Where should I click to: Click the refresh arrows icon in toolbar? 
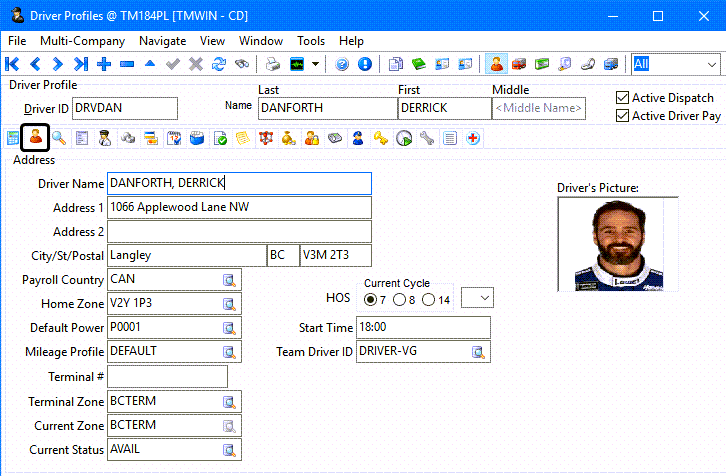218,64
